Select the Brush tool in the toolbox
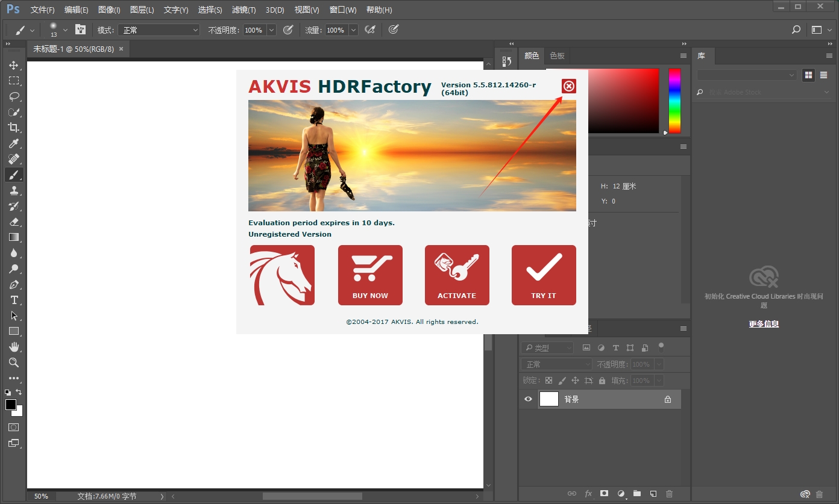 point(14,175)
